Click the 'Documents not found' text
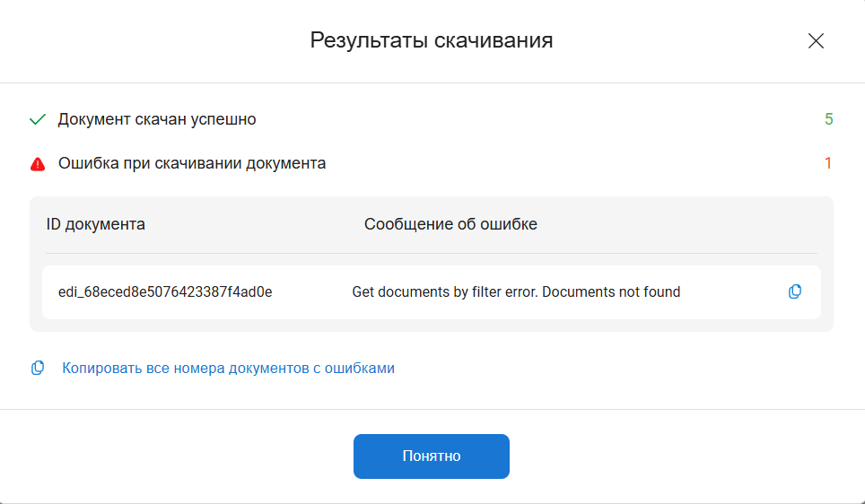This screenshot has height=504, width=865. click(x=612, y=291)
